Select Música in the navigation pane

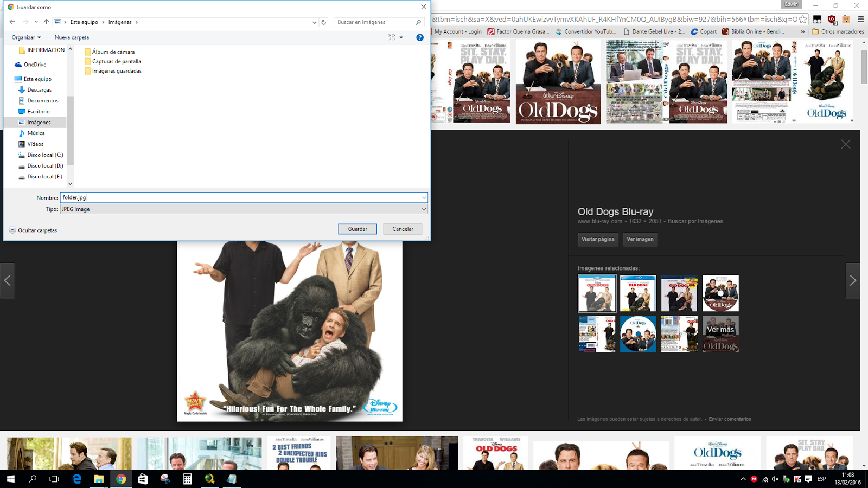click(x=36, y=133)
